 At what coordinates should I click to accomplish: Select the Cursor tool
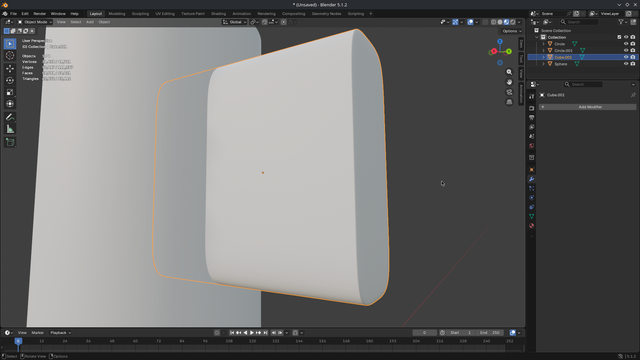(10, 55)
